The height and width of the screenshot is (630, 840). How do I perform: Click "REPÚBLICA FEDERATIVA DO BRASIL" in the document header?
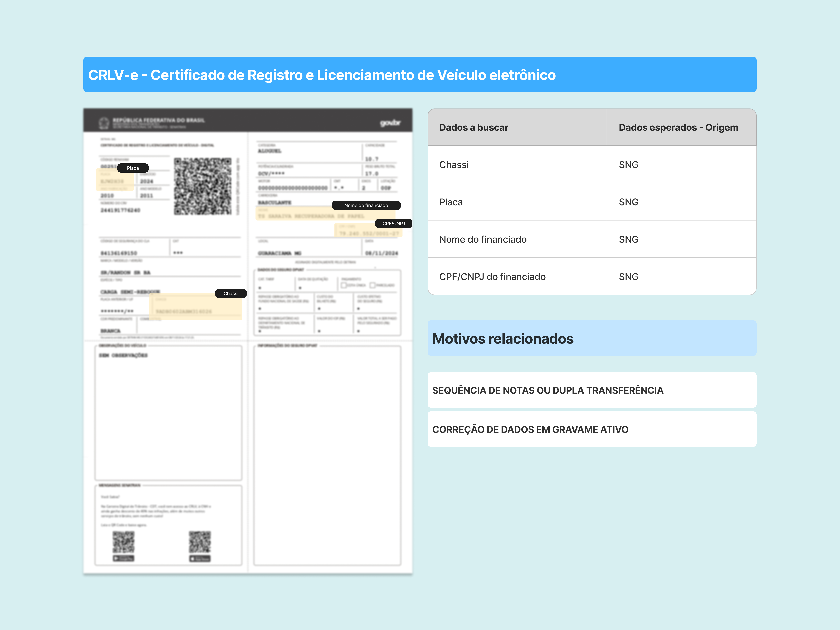159,120
